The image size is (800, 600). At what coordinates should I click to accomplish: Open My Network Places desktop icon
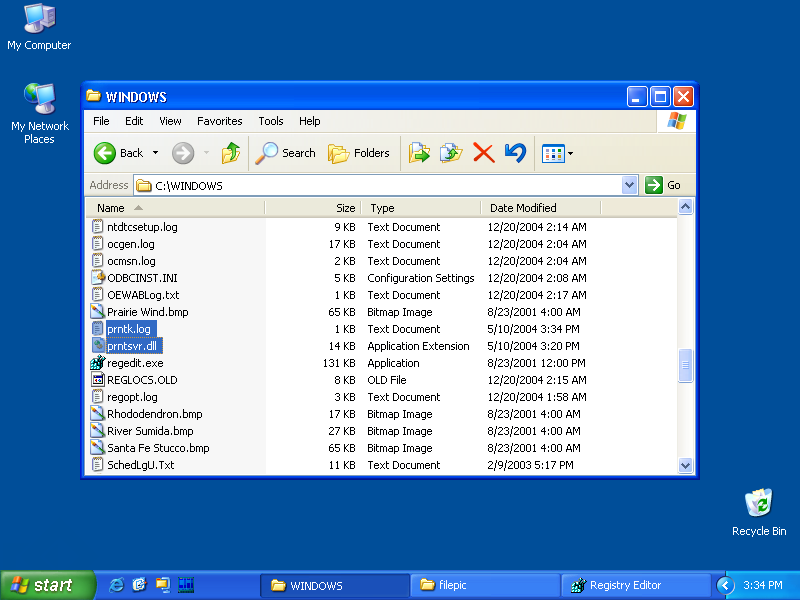(39, 113)
